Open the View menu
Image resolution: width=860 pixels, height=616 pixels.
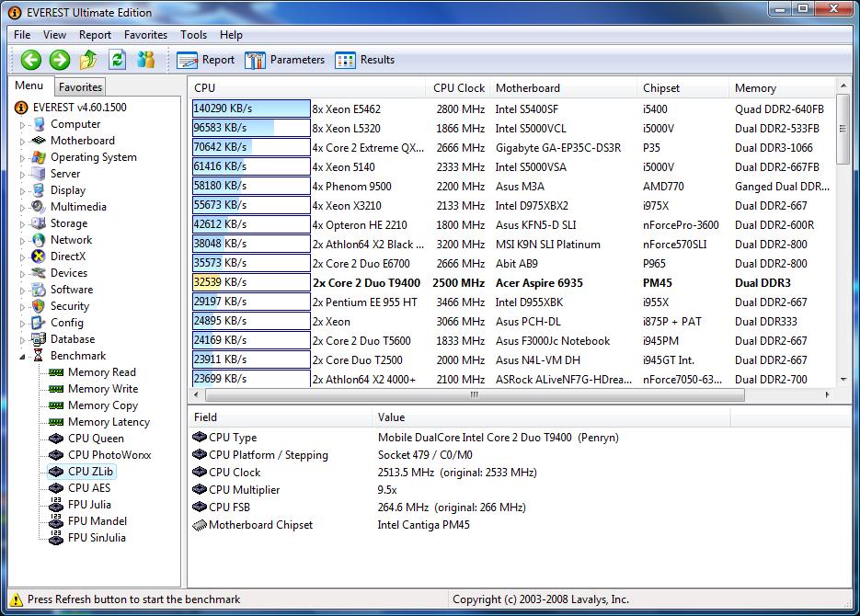[x=55, y=35]
